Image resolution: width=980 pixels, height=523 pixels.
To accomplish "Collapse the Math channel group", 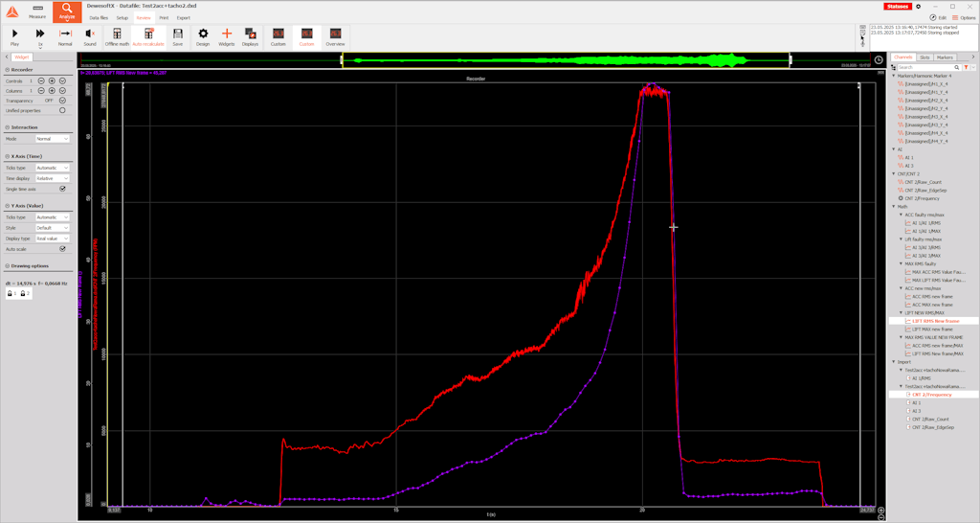I will [894, 207].
